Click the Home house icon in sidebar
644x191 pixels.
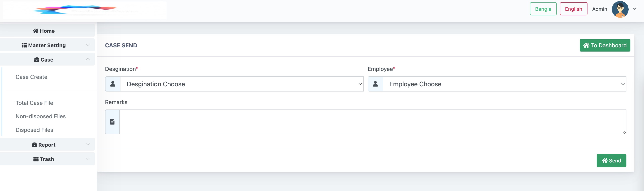click(36, 31)
